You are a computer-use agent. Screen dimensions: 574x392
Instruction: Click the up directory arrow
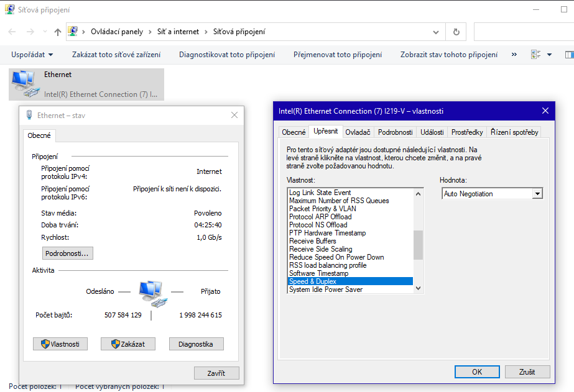(x=58, y=32)
